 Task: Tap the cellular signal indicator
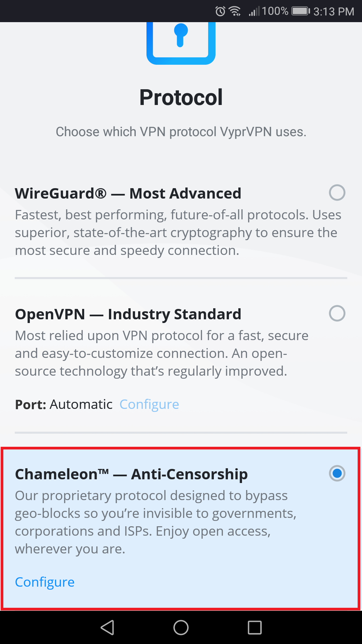pyautogui.click(x=255, y=11)
